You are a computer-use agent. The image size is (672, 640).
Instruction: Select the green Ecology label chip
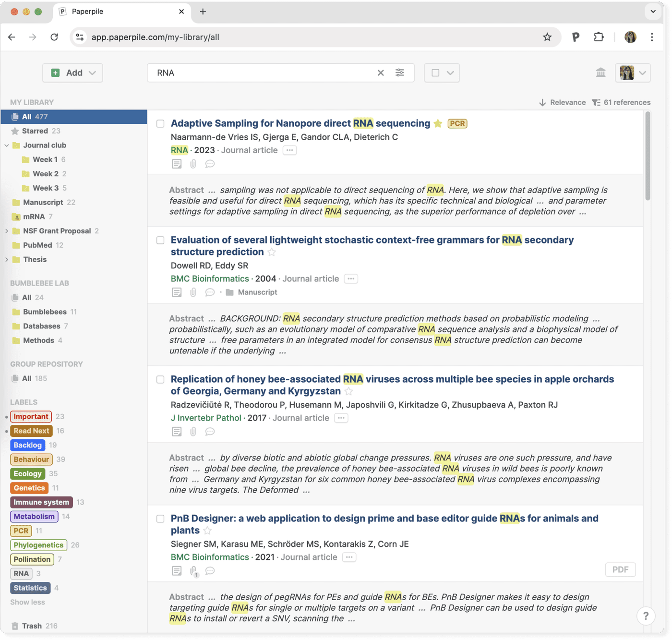(x=27, y=474)
